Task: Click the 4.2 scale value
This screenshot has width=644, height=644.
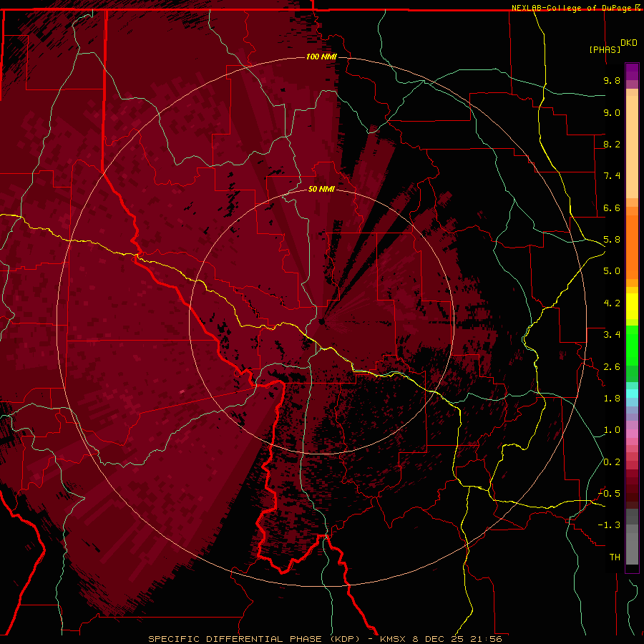Action: [x=612, y=303]
